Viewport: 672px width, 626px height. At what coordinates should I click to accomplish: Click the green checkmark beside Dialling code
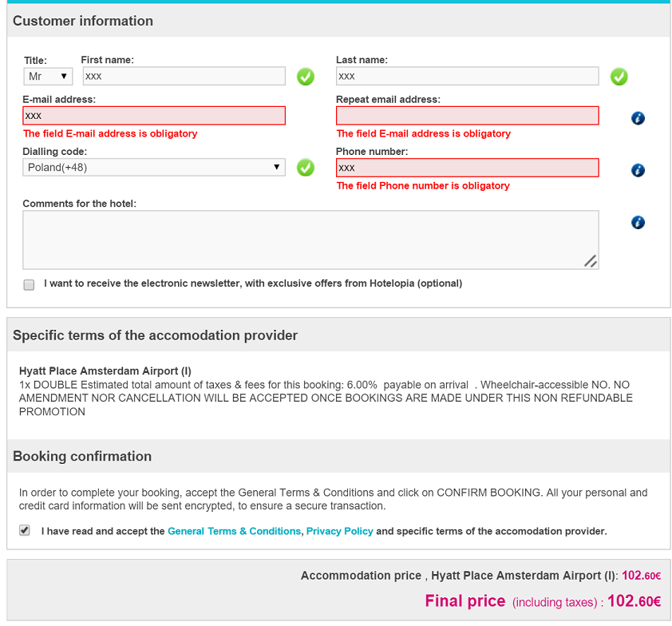(x=306, y=167)
